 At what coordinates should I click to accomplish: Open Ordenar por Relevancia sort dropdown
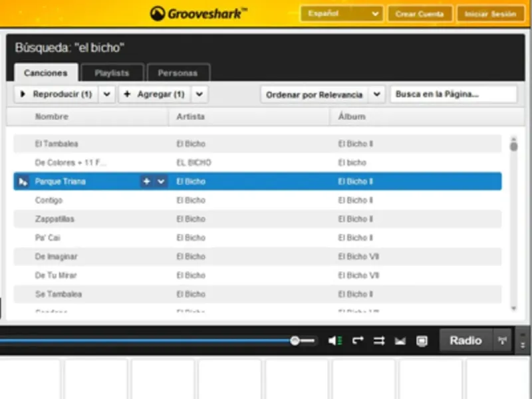[323, 94]
